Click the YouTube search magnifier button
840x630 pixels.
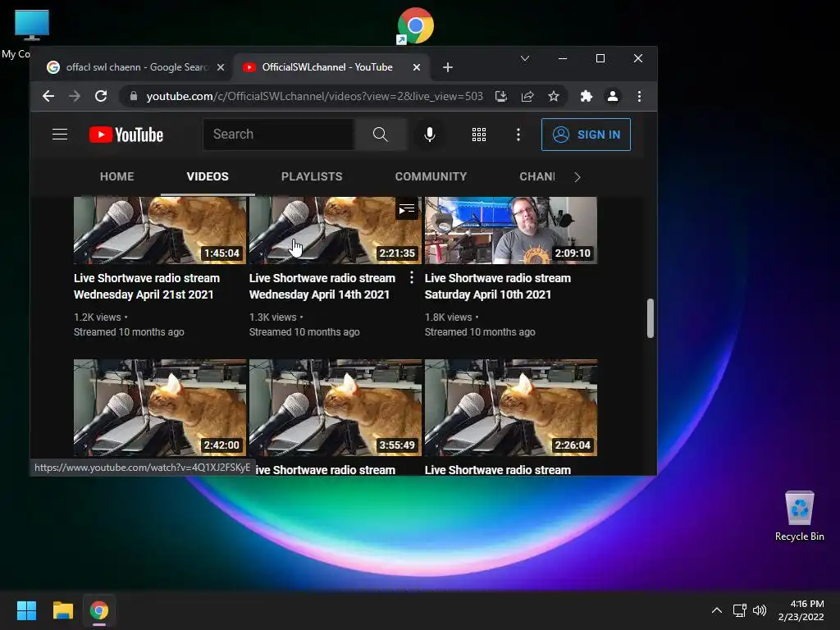tap(381, 135)
